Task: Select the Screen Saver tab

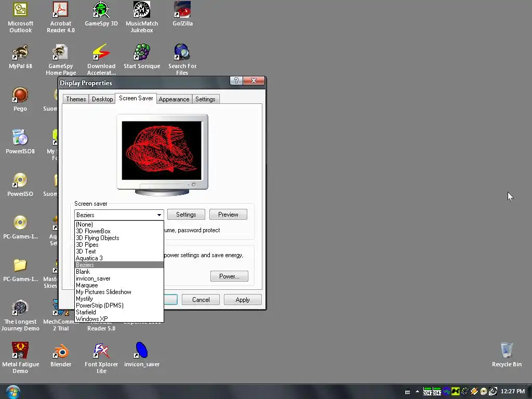Action: point(136,98)
